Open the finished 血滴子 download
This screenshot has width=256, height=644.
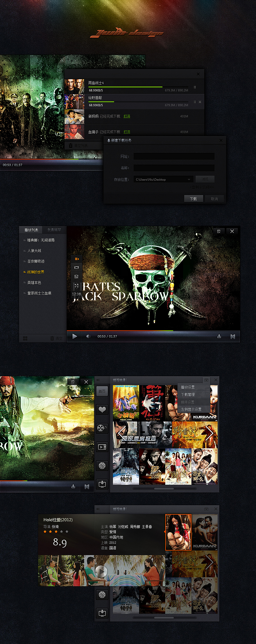point(127,132)
